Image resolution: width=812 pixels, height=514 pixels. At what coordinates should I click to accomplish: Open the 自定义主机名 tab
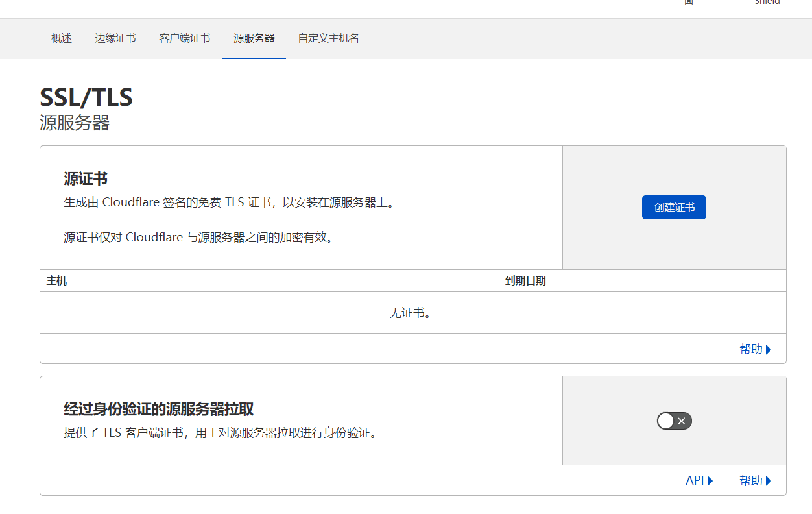[x=328, y=38]
